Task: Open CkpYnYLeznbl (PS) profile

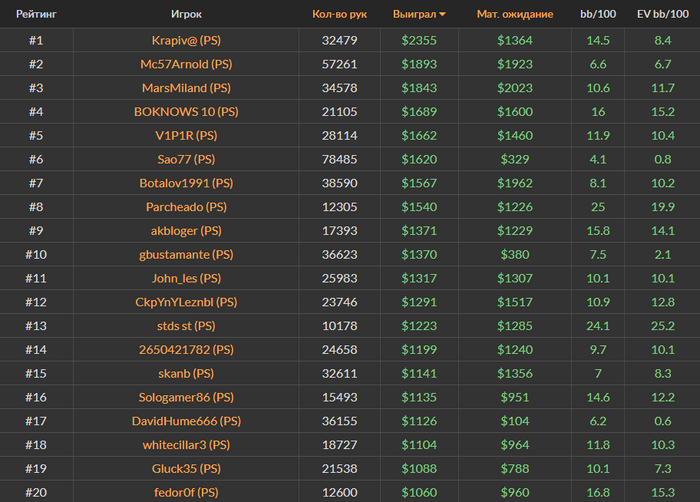Action: click(186, 302)
